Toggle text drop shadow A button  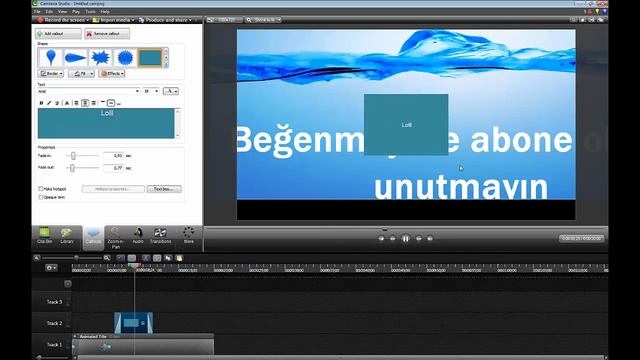click(x=67, y=103)
